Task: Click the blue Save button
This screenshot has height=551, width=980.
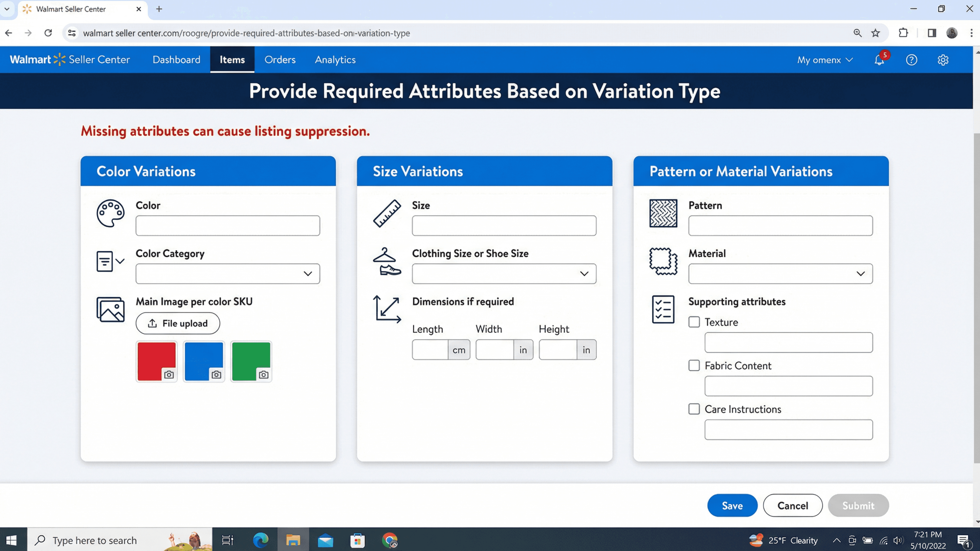Action: point(732,505)
